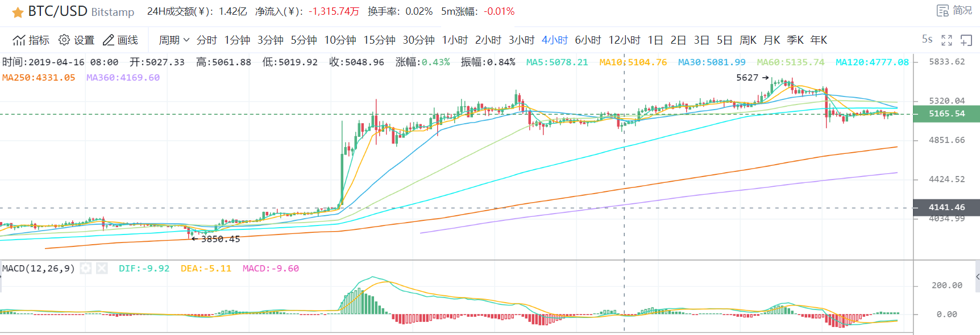Open 设置 settings gear in the toolbar
980x335 pixels.
coord(64,40)
